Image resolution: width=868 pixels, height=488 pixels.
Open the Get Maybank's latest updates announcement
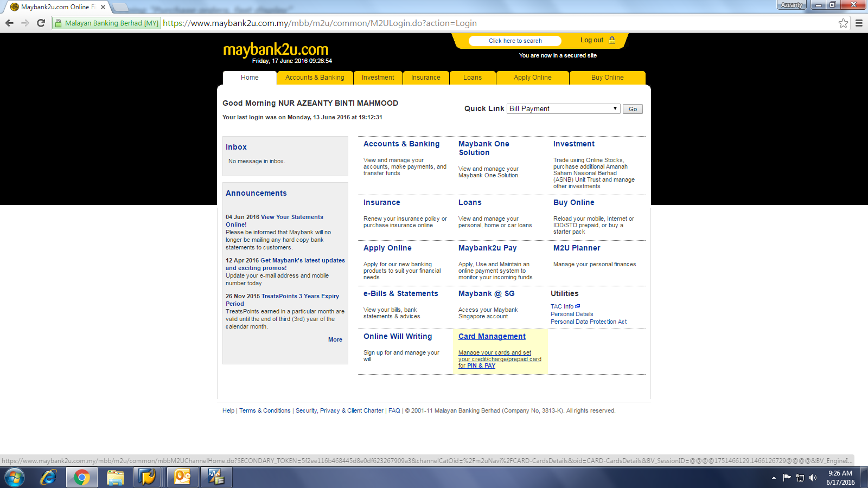285,264
